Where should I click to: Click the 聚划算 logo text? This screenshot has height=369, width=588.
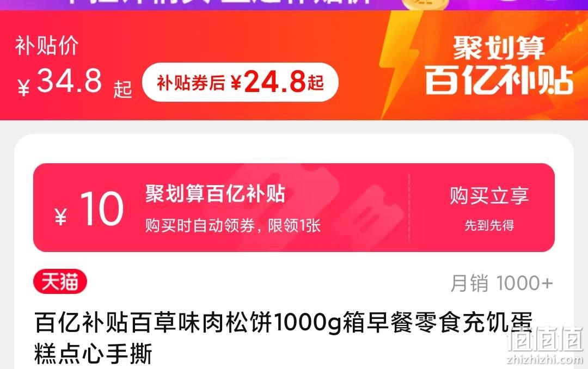(x=498, y=48)
